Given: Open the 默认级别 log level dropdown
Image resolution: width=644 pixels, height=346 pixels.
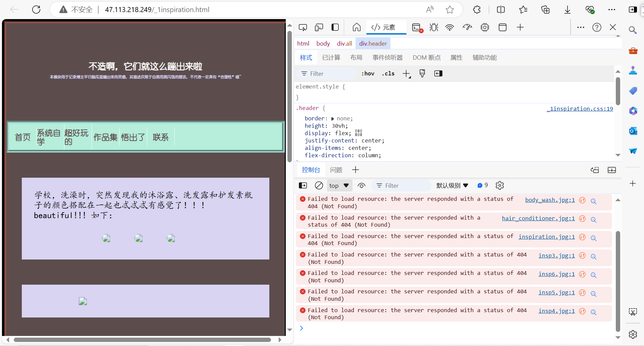Looking at the screenshot, I should pos(452,185).
